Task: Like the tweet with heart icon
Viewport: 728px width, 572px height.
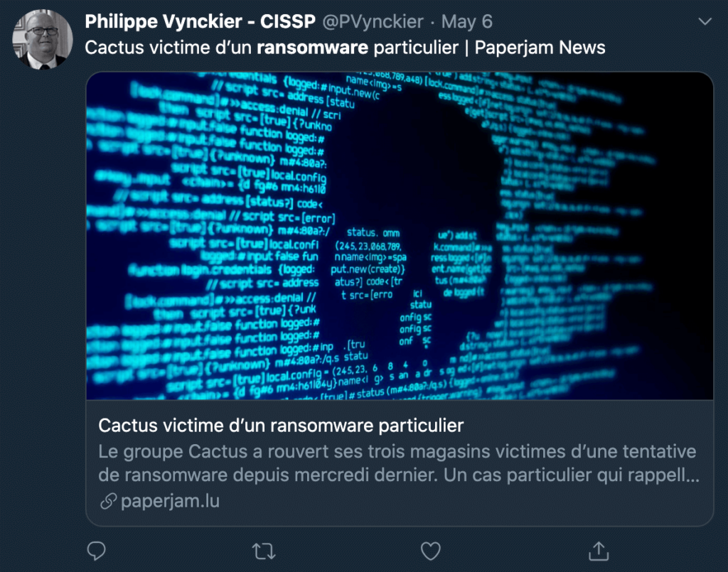Action: point(430,551)
